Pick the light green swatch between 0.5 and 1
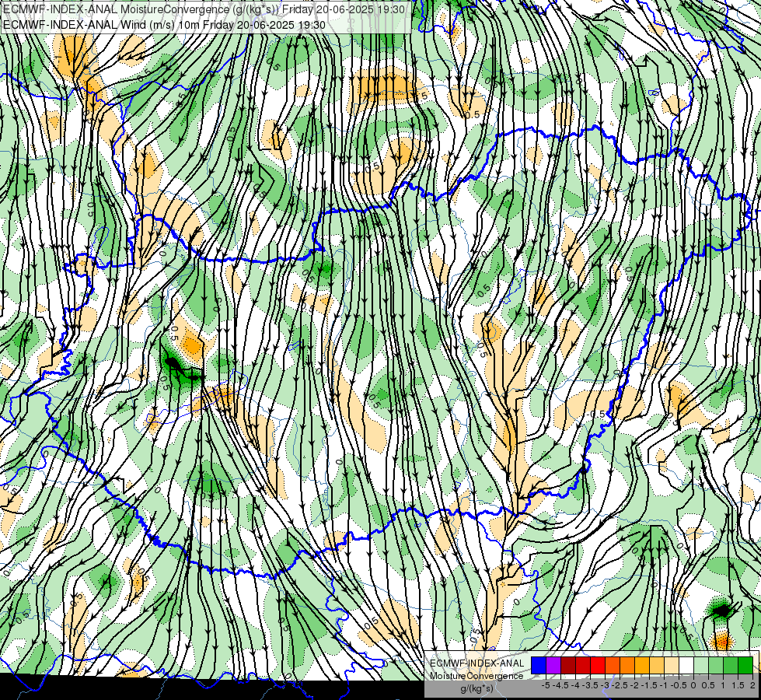This screenshot has width=761, height=700. coord(716,666)
